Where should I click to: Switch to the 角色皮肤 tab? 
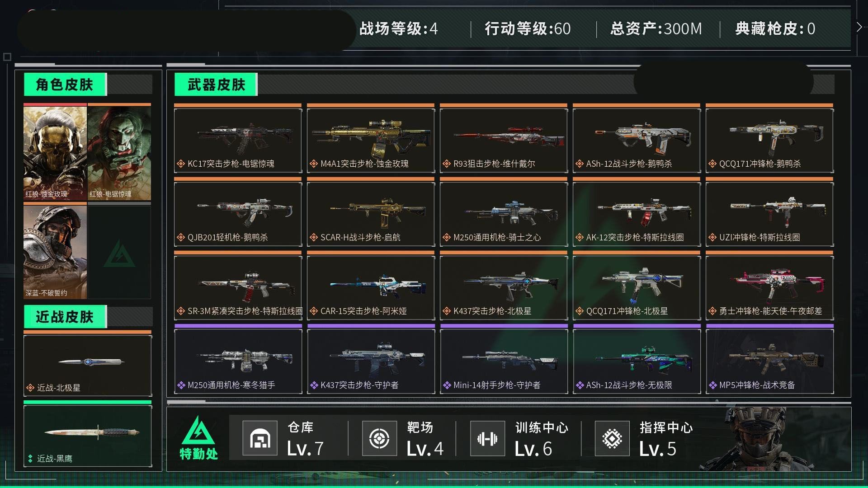(65, 84)
